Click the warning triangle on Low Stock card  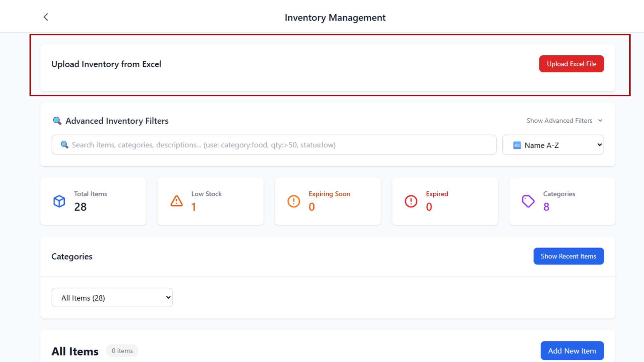(176, 201)
